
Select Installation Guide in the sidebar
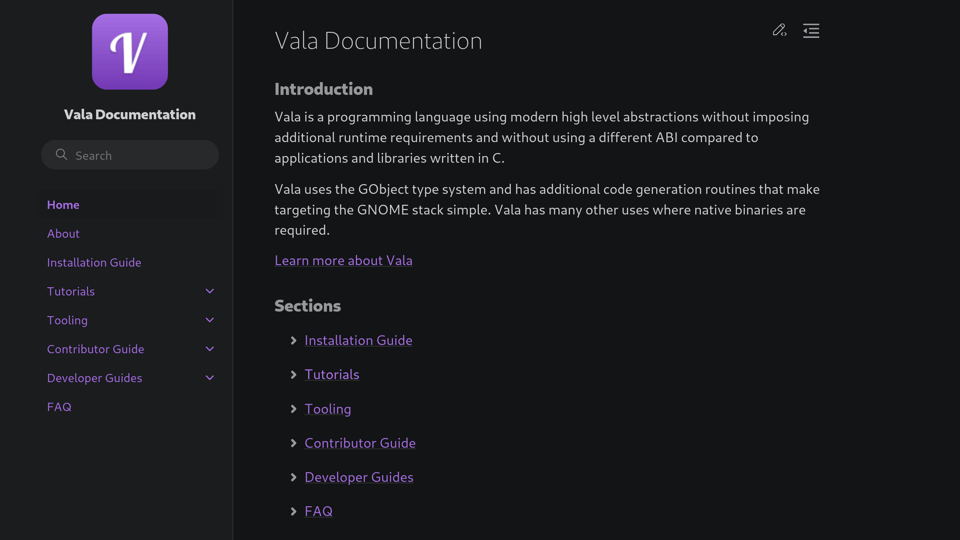pyautogui.click(x=94, y=262)
